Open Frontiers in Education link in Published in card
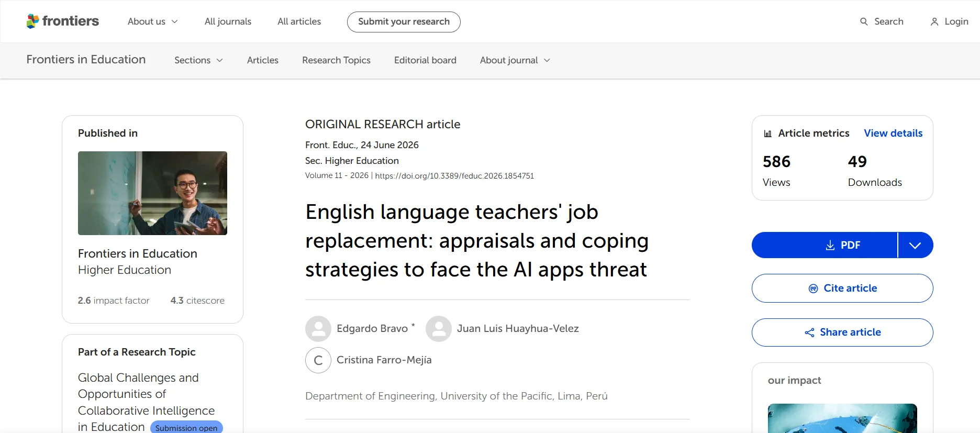Viewport: 980px width, 433px height. click(x=138, y=254)
